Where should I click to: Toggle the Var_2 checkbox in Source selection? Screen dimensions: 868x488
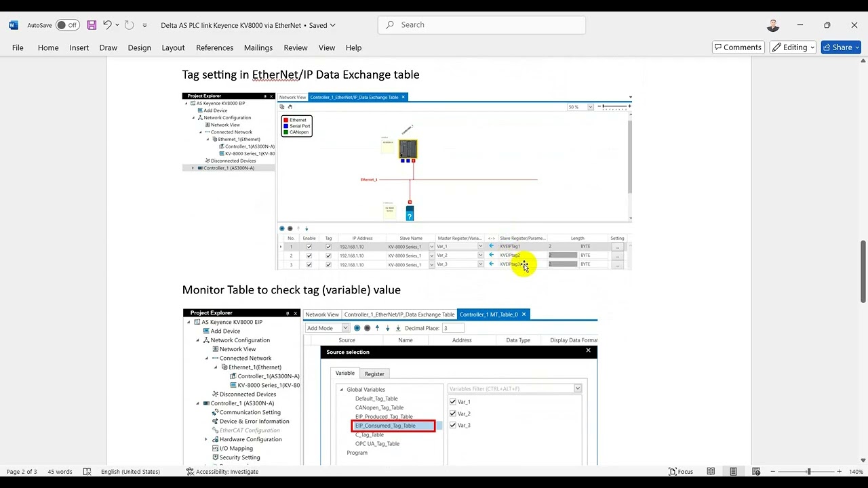coord(453,413)
